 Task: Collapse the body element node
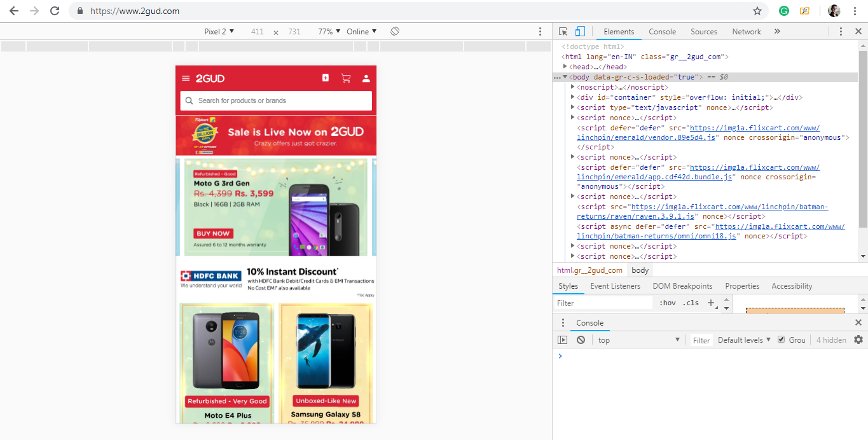tap(565, 77)
